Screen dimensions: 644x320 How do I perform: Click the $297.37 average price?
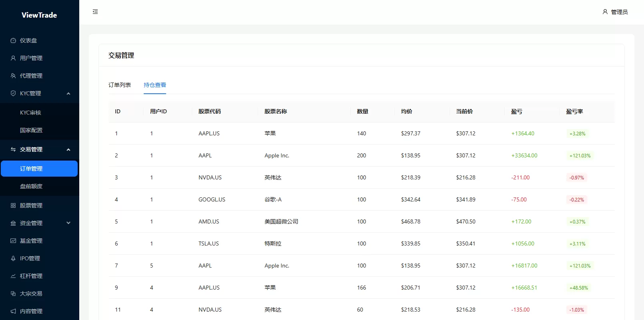point(411,133)
